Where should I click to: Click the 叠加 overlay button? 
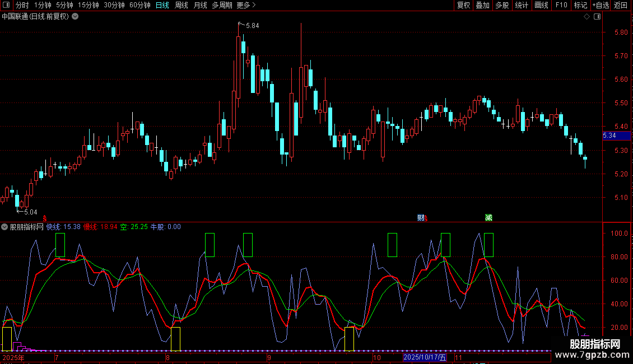[x=482, y=5]
